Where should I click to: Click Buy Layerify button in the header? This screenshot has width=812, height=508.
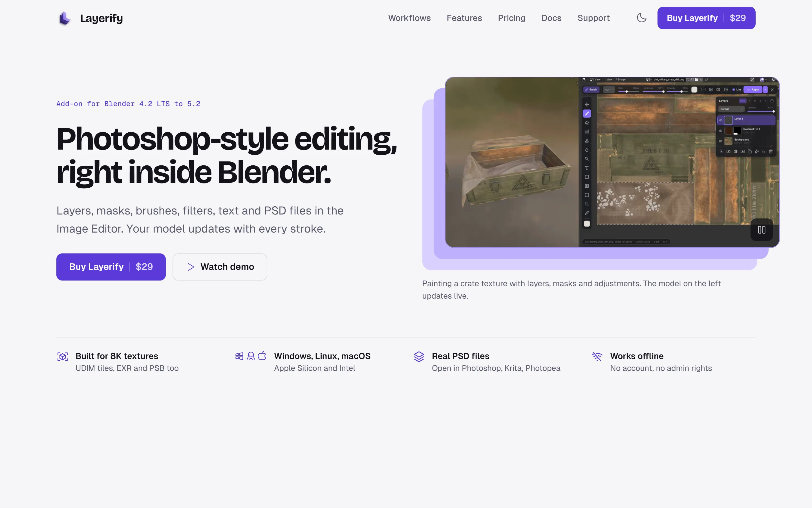point(706,18)
